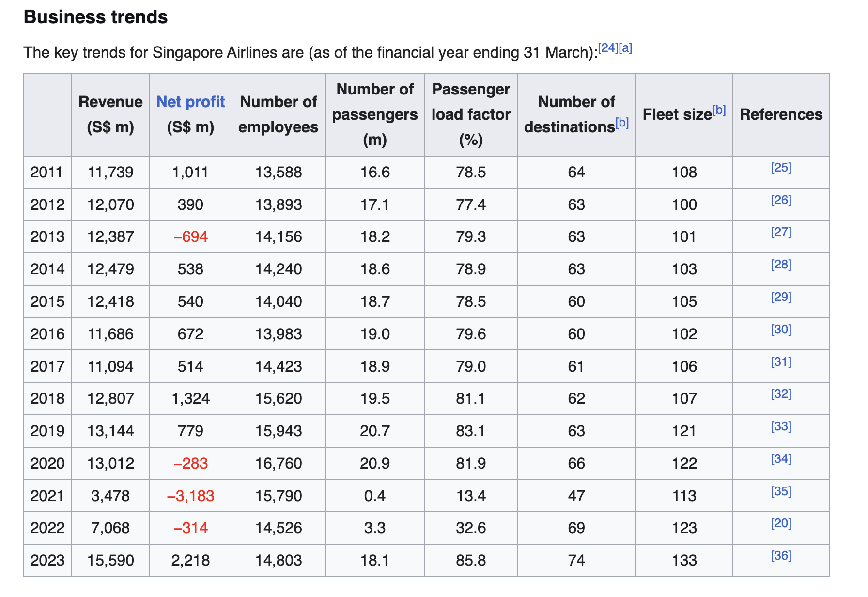Click the 2021 net profit cell −3,183

coord(190,496)
